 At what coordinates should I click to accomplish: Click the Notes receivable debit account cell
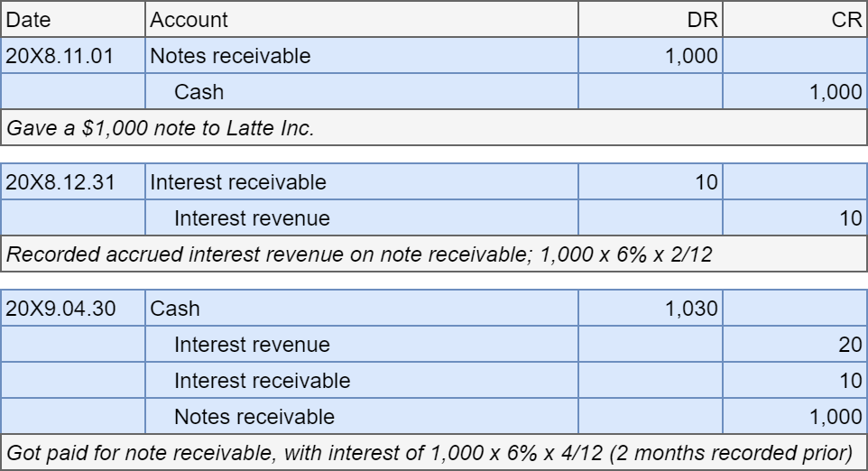pyautogui.click(x=362, y=55)
